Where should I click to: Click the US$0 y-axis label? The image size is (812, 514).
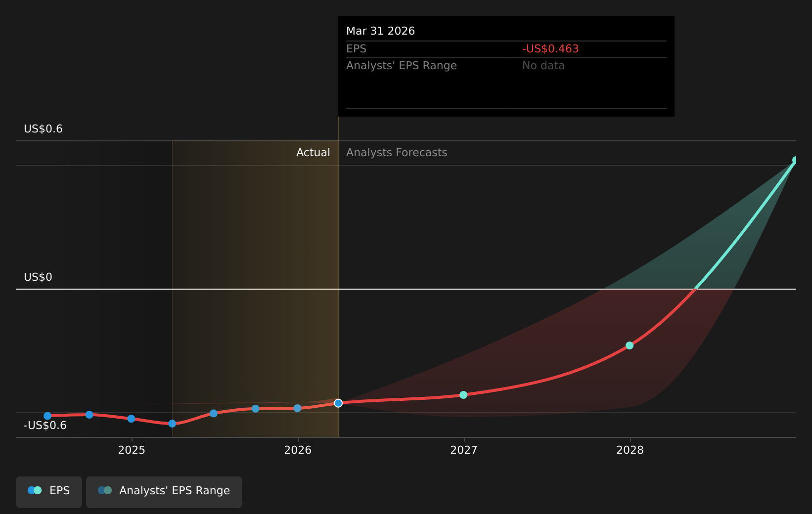38,277
